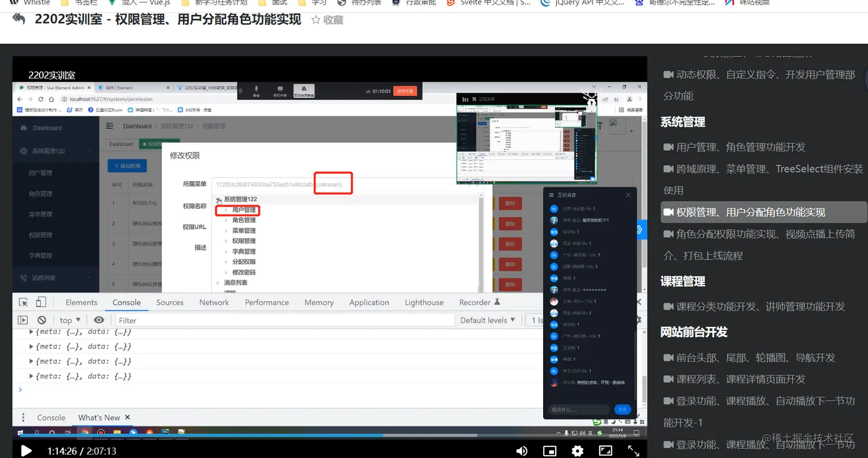
Task: Open the video player settings gear
Action: 578,451
